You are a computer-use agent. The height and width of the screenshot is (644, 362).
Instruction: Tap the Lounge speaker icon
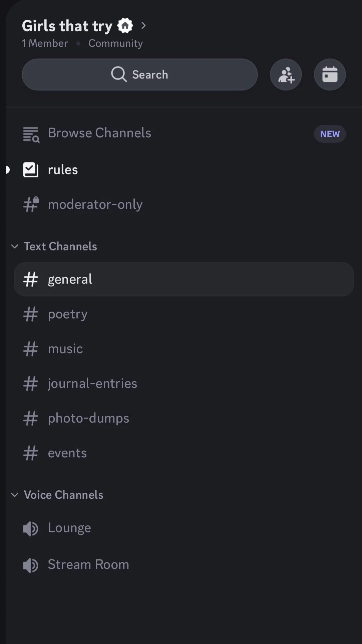[31, 528]
